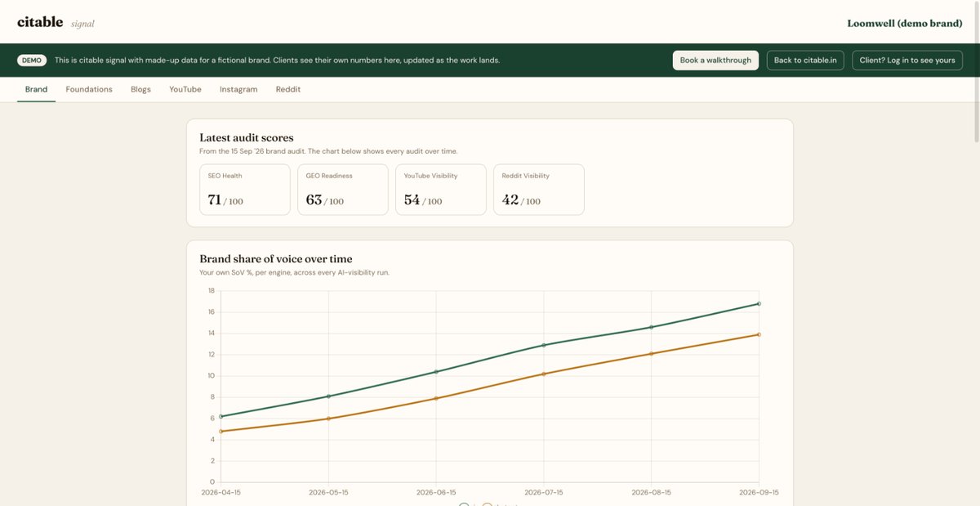Select the Reddit Visibility score card
The width and height of the screenshot is (980, 506).
click(539, 190)
